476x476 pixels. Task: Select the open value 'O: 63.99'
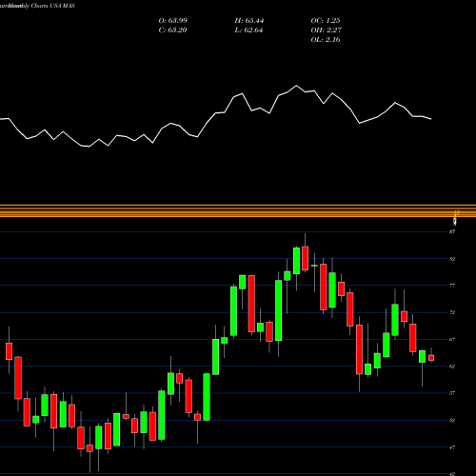pos(173,21)
